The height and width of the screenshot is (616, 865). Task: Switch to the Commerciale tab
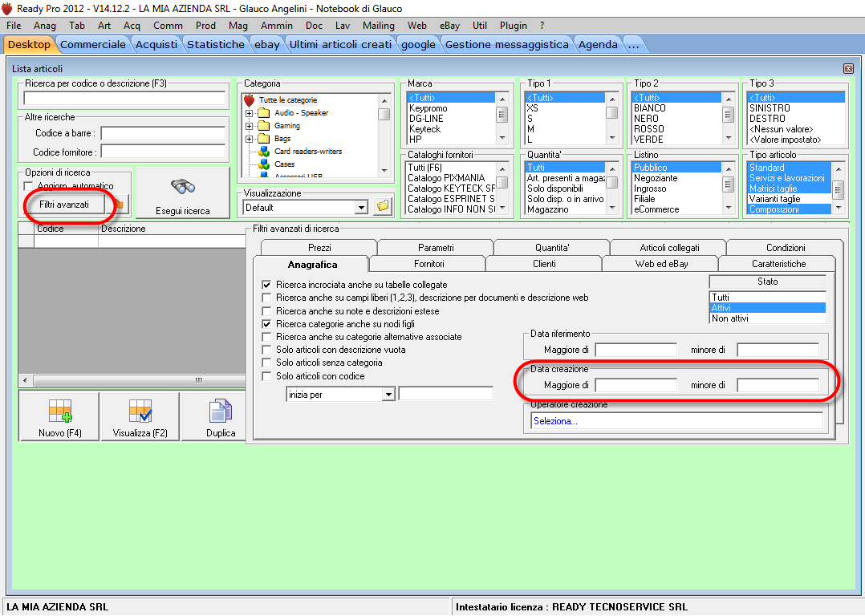click(x=93, y=45)
